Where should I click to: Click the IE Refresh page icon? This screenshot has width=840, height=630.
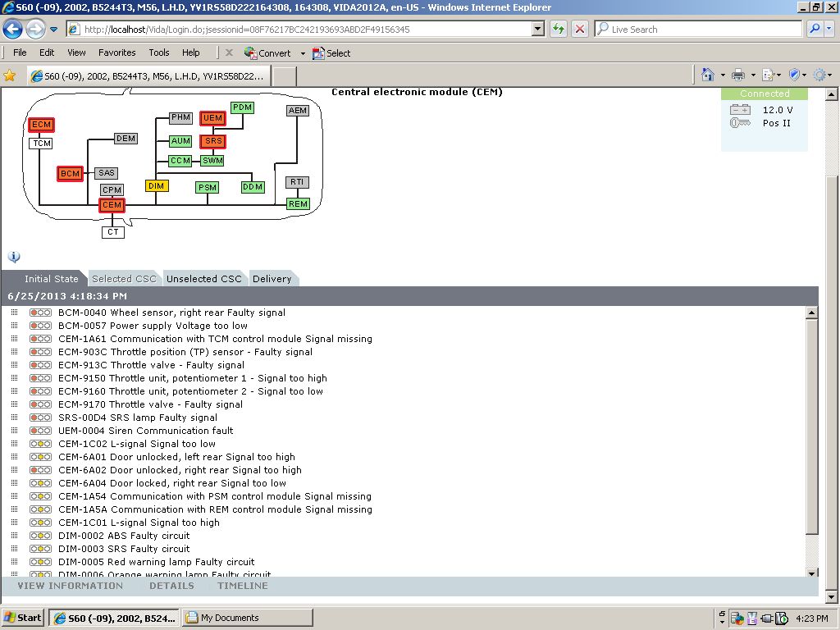[x=559, y=30]
